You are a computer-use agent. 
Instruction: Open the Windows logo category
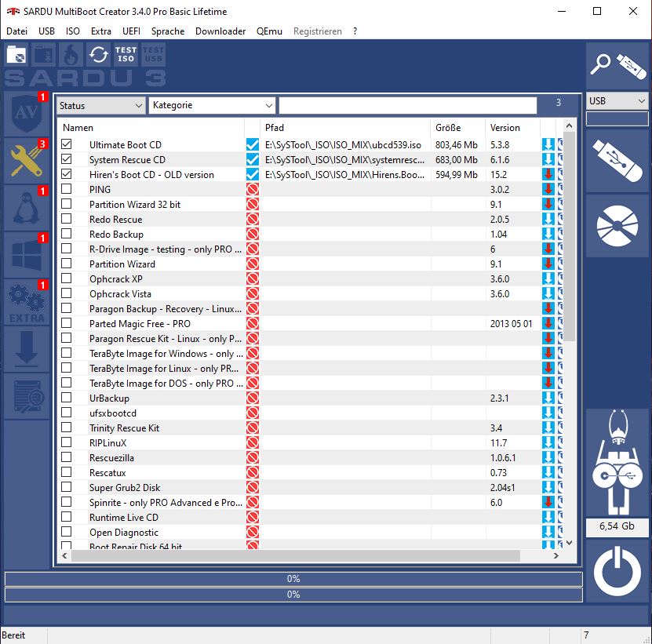(x=26, y=254)
